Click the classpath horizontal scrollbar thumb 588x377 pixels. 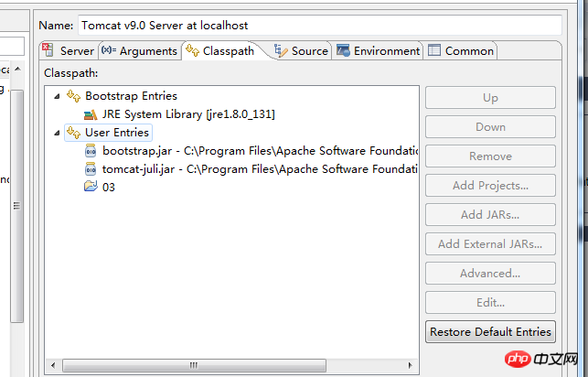[194, 365]
